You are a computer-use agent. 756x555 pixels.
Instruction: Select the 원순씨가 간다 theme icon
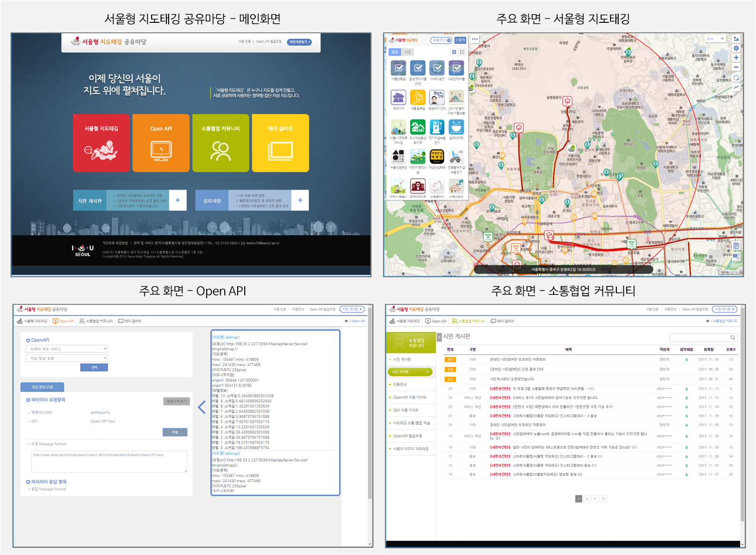point(437,97)
